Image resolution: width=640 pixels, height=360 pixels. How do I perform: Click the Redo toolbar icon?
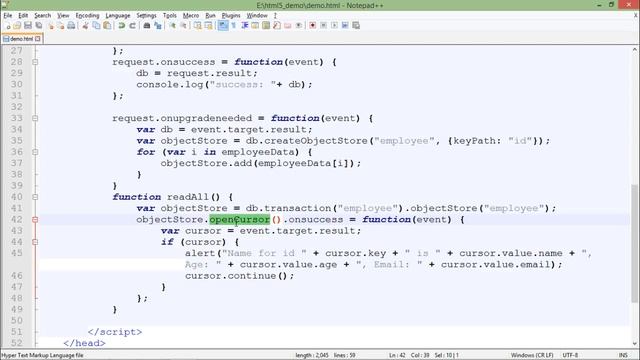[x=132, y=25]
